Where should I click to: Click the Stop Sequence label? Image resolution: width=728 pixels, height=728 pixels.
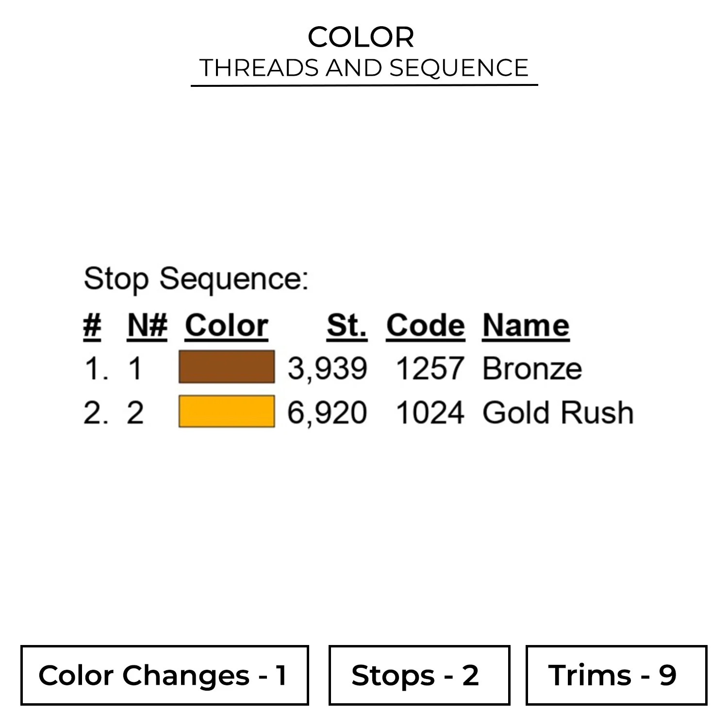196,279
